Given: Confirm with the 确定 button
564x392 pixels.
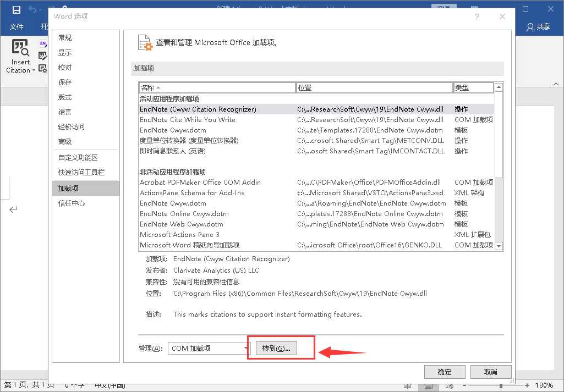Looking at the screenshot, I should pyautogui.click(x=445, y=372).
